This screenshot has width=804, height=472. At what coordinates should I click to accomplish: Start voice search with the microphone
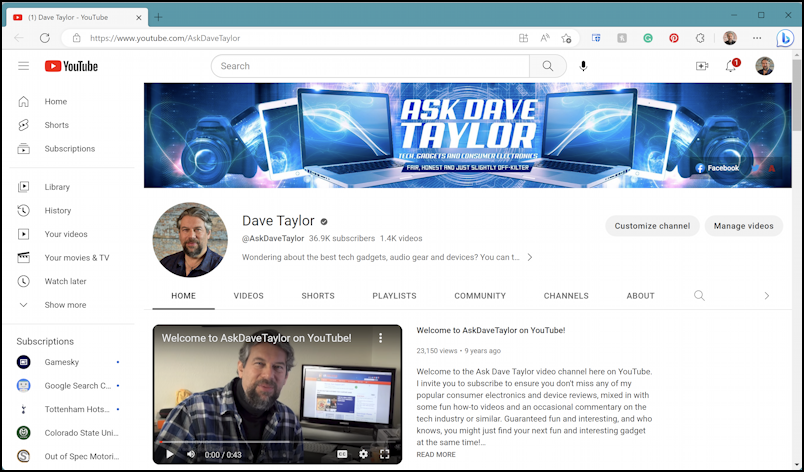[x=583, y=66]
